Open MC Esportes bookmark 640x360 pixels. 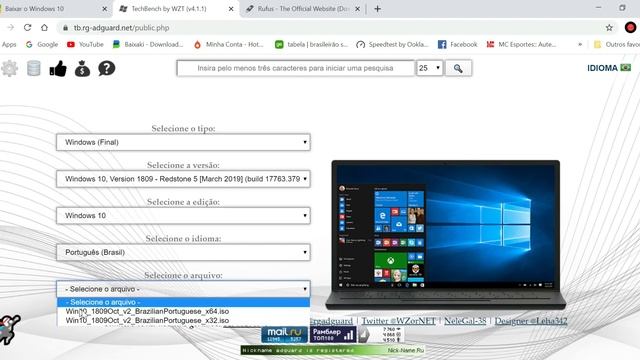(x=521, y=44)
